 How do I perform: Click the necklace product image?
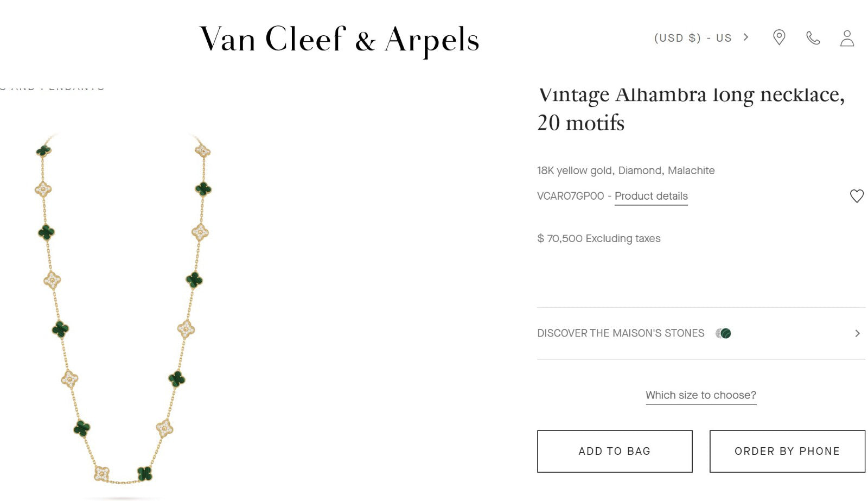(123, 309)
